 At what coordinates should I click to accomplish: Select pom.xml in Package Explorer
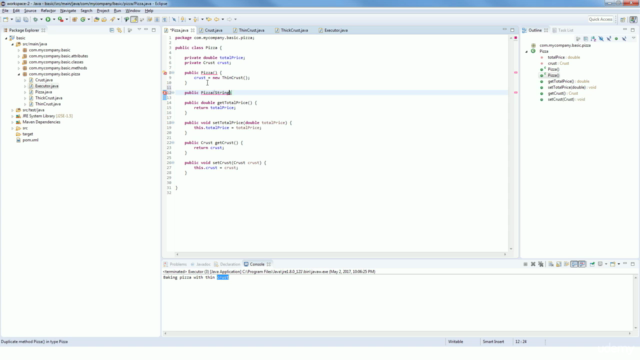[30, 140]
